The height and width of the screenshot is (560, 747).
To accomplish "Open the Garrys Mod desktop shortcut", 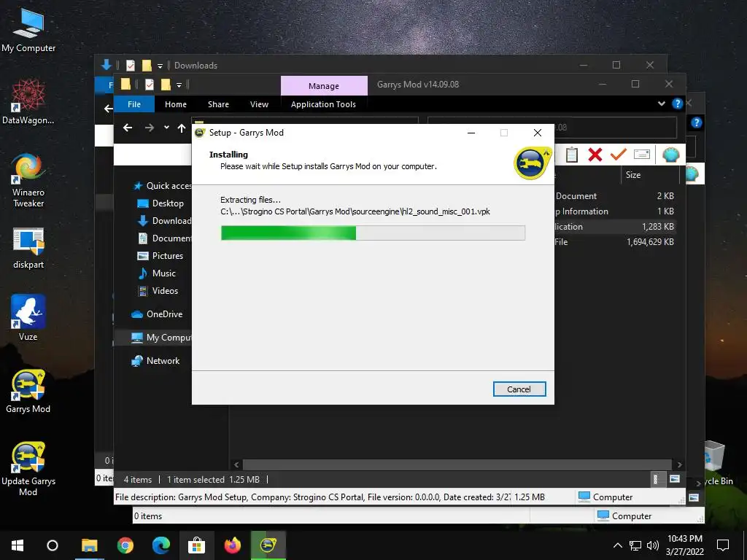I will (28, 391).
